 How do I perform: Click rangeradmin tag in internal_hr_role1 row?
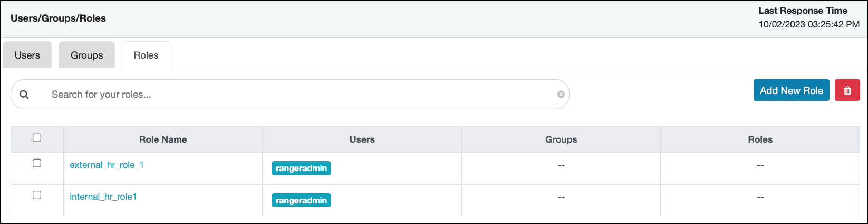point(301,201)
